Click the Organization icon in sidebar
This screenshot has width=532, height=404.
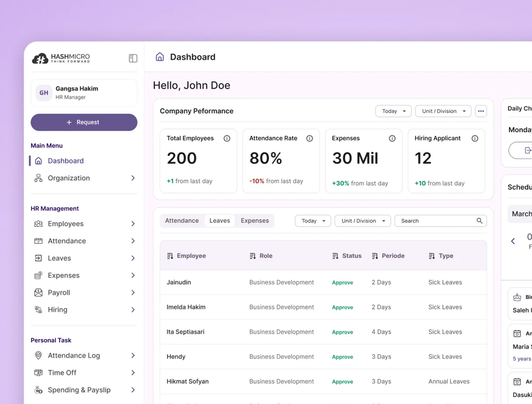tap(38, 178)
